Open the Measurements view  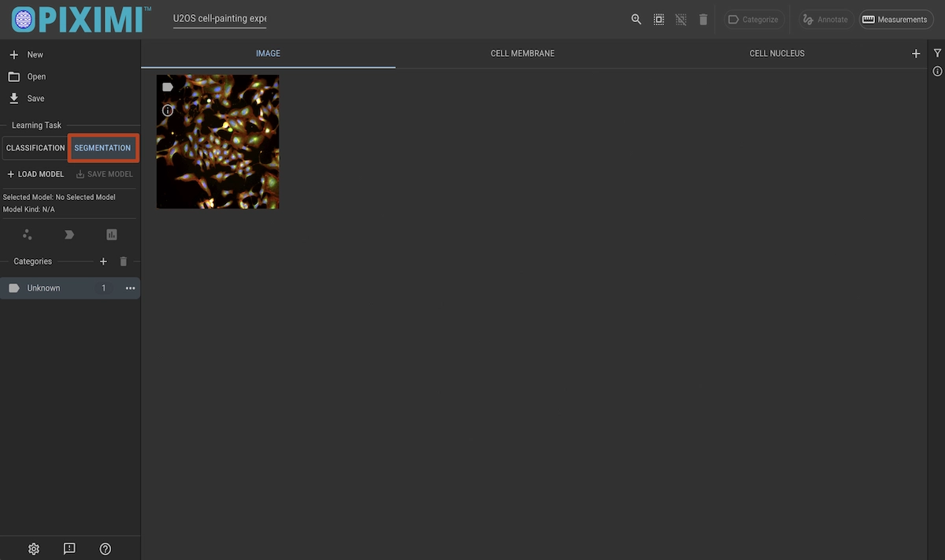click(x=895, y=20)
